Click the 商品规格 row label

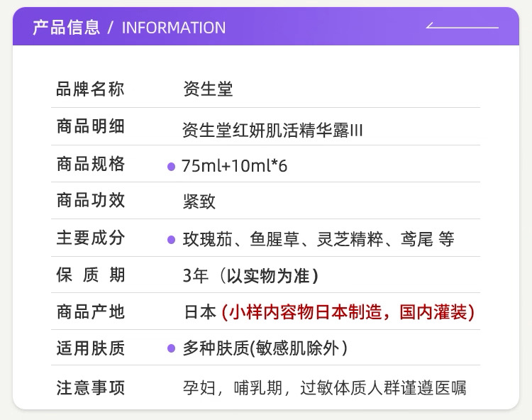click(x=90, y=164)
